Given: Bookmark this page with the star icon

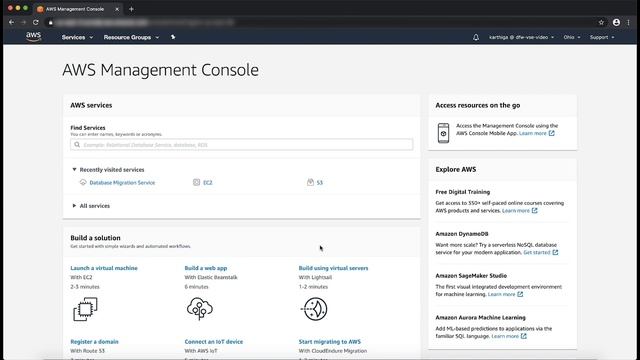Looking at the screenshot, I should [601, 22].
